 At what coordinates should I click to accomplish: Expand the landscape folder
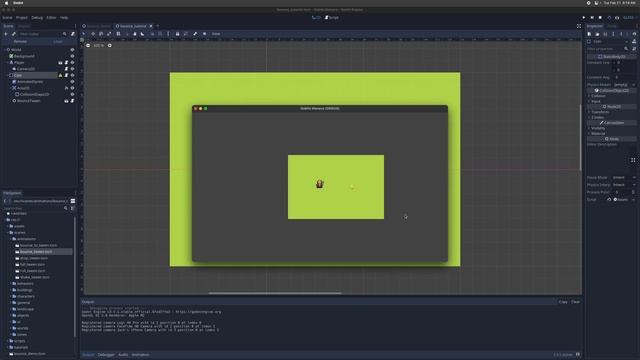point(11,309)
